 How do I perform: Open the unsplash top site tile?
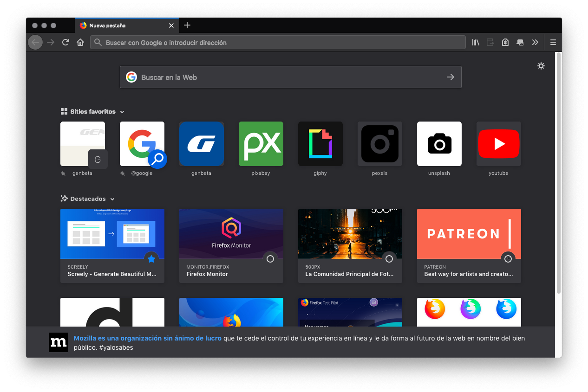click(x=439, y=144)
